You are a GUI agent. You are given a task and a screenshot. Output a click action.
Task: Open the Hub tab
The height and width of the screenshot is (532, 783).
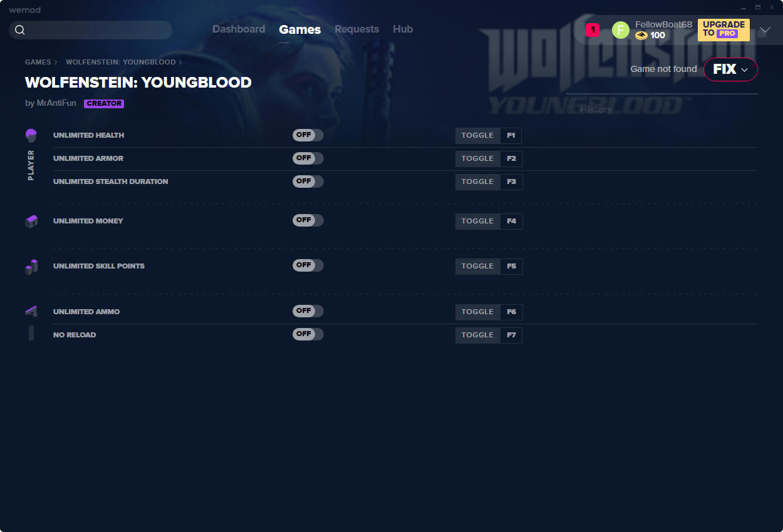pyautogui.click(x=403, y=29)
